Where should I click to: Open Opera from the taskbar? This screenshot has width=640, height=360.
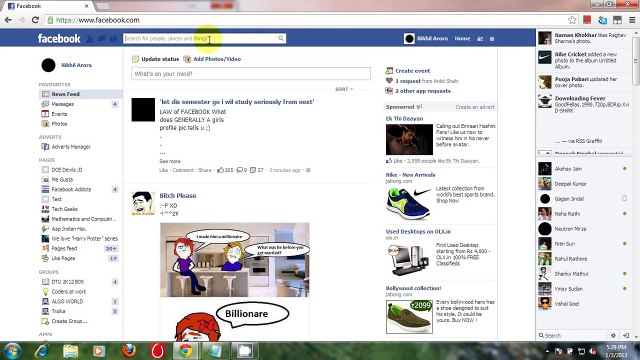point(158,351)
